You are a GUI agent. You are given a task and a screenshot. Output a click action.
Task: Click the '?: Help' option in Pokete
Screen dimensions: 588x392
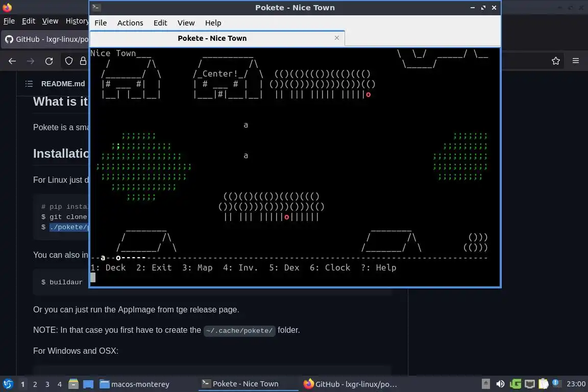tap(378, 267)
